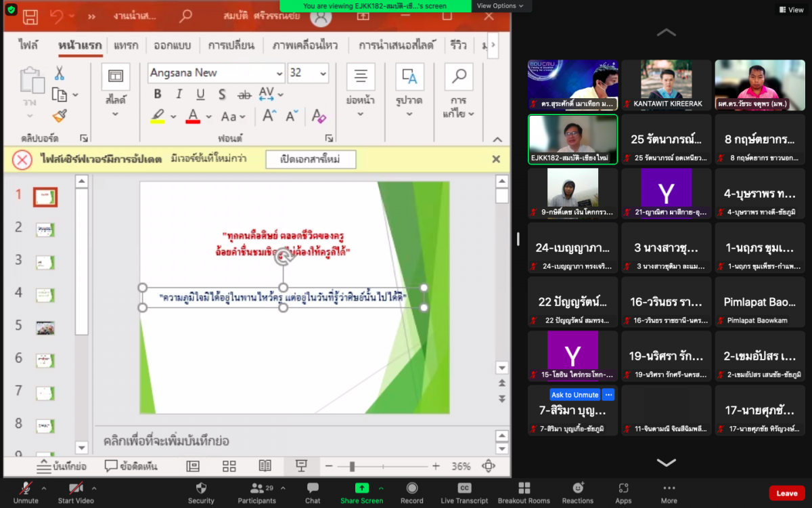Open the Angsana New font dropdown
Viewport: 812px width, 508px height.
tap(279, 73)
